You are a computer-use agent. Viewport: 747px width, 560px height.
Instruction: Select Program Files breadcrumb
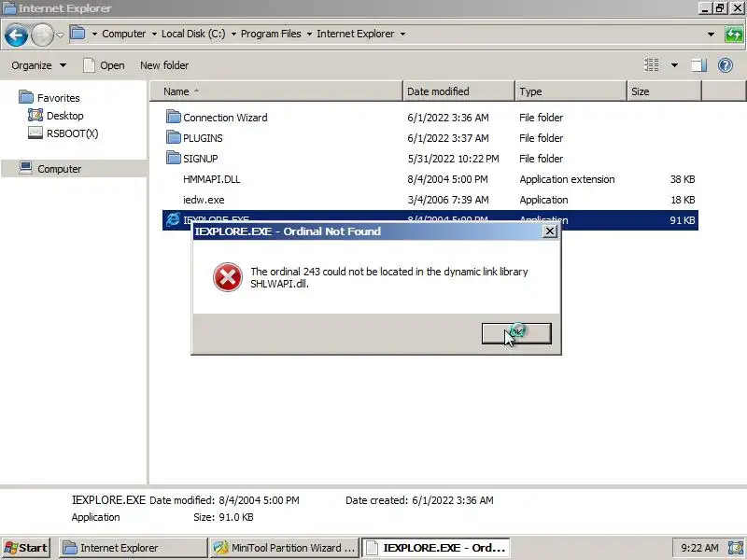point(271,34)
